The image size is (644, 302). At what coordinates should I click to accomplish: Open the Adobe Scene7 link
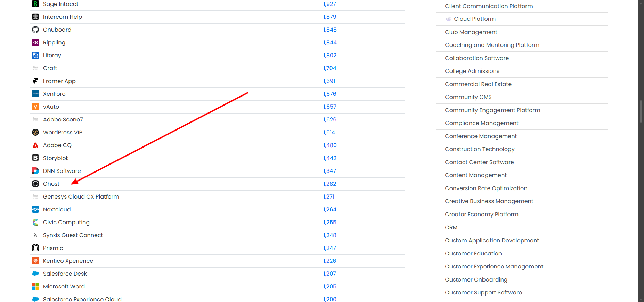(x=63, y=119)
